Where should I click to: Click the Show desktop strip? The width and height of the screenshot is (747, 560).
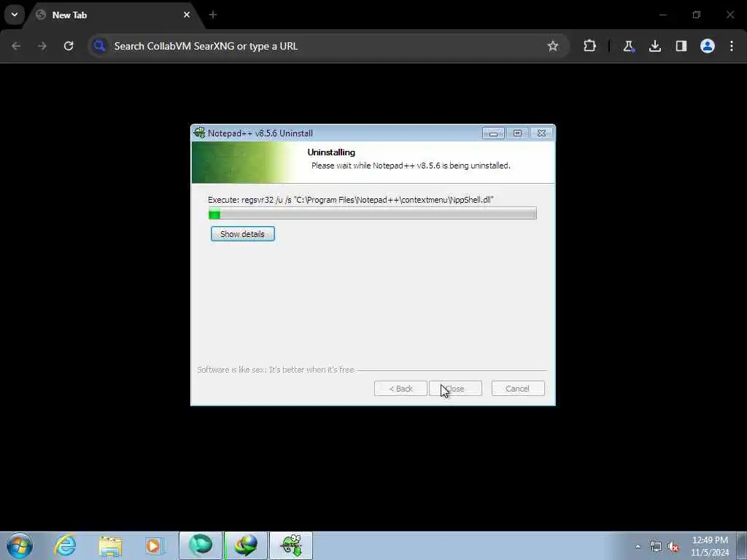click(x=742, y=545)
